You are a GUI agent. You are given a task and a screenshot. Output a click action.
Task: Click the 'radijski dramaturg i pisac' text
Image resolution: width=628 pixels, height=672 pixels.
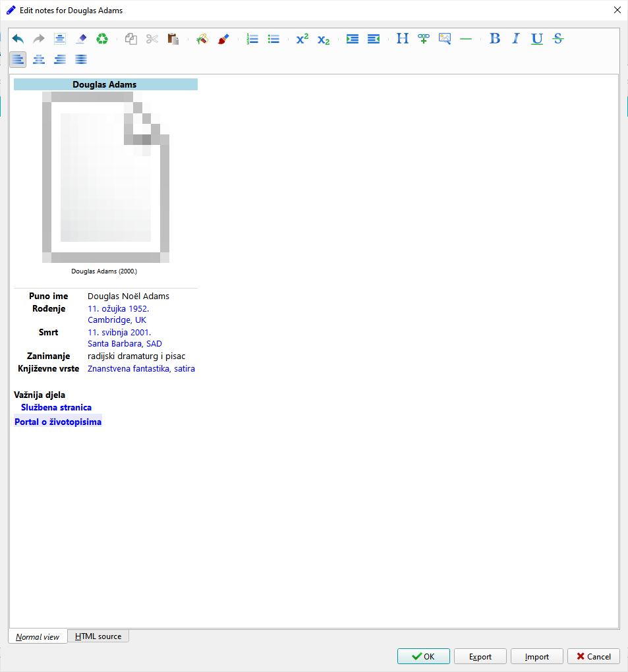136,356
